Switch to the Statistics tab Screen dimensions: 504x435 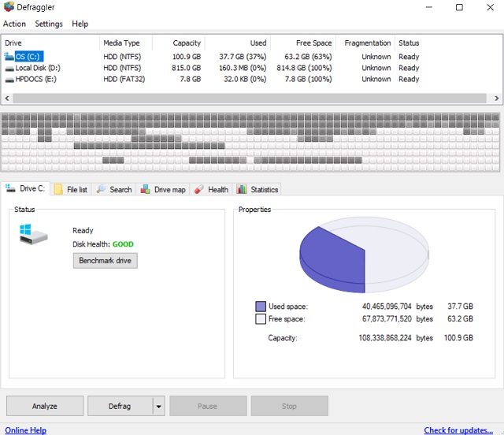tap(258, 189)
